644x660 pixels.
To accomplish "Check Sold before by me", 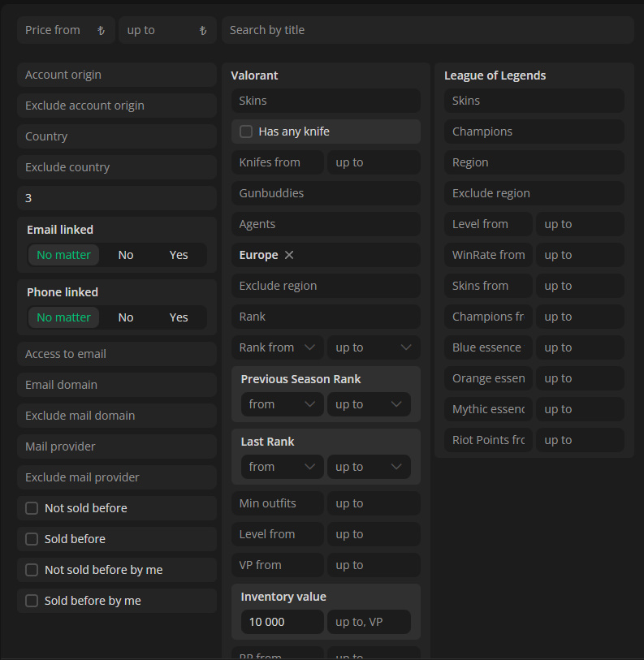I will 32,601.
